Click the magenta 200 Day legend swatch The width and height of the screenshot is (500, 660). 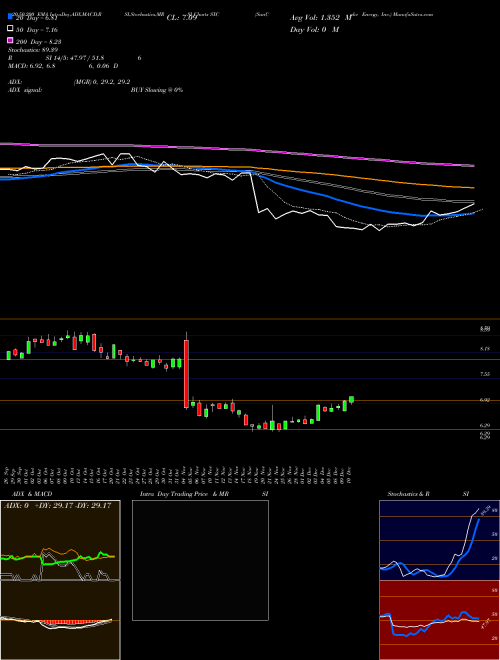click(10, 40)
